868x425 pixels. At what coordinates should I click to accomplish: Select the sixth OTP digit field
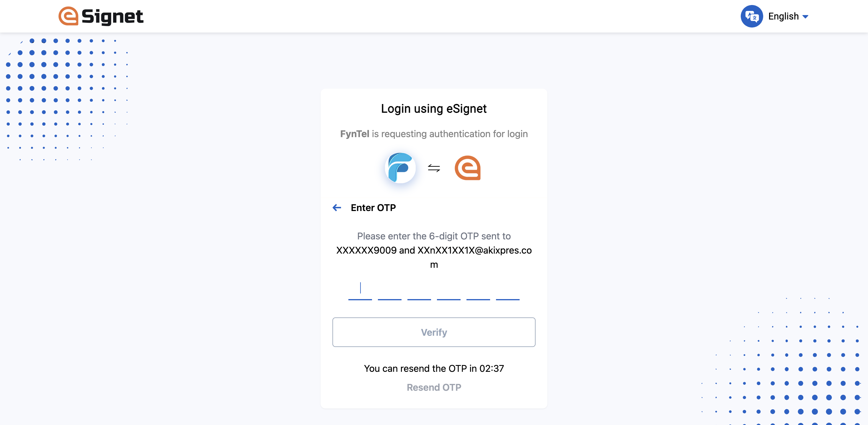click(508, 290)
